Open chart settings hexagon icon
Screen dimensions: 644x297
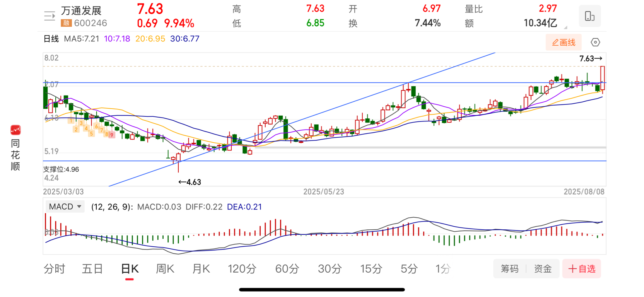(x=595, y=42)
